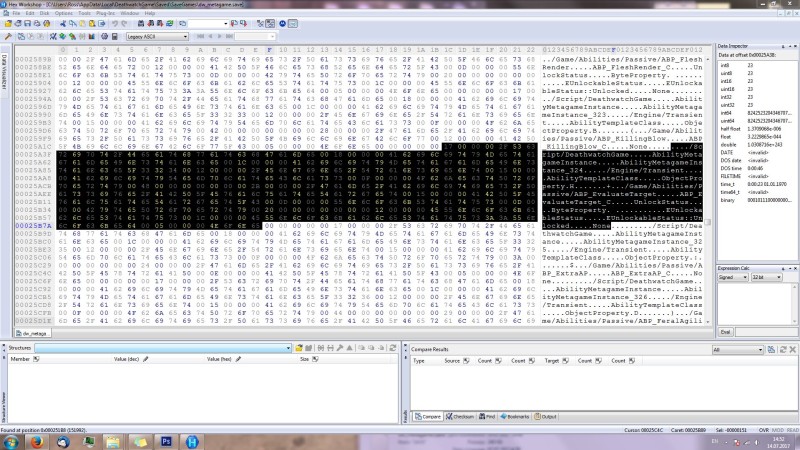Click the Member column header

tap(20, 359)
